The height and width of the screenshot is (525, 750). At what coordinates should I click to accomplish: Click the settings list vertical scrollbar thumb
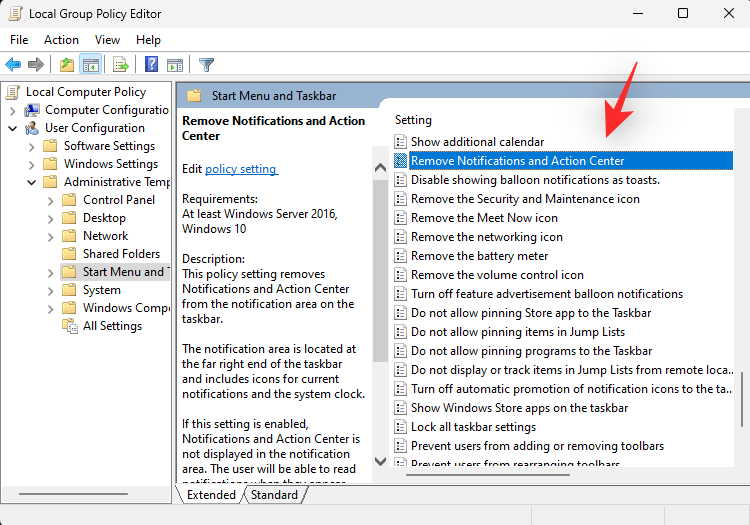pos(741,399)
